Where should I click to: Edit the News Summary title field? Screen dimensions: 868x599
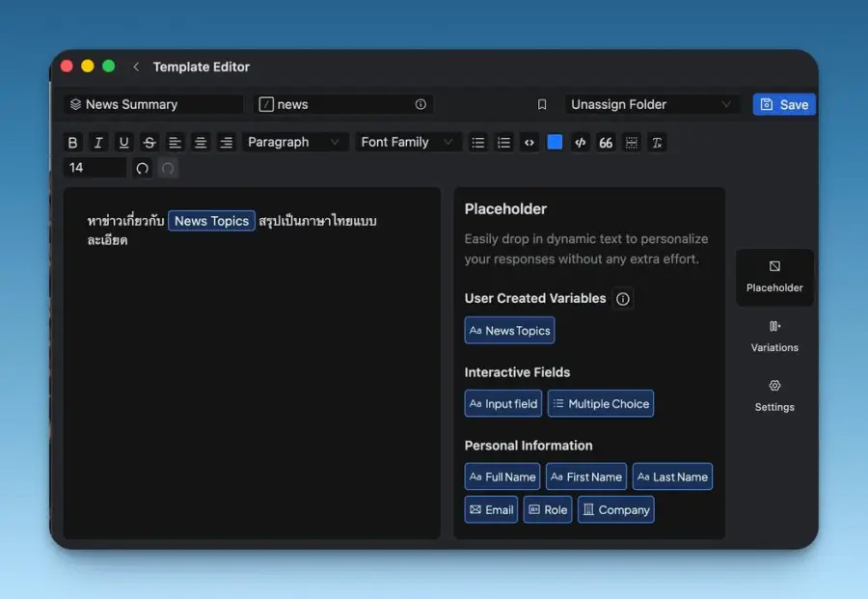(154, 104)
